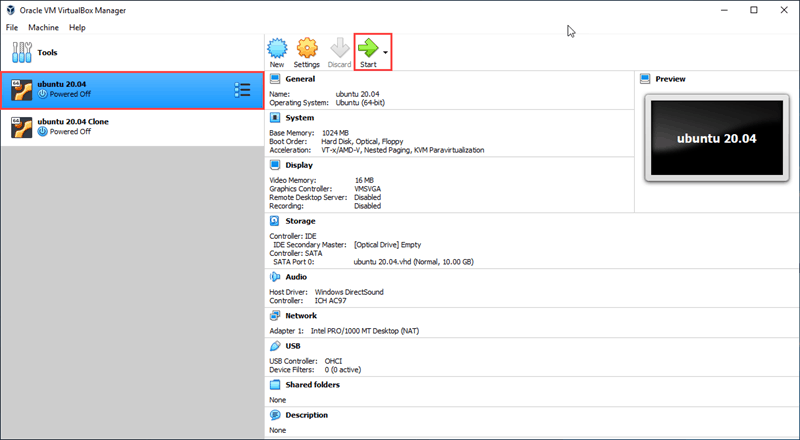Screen dimensions: 800x440
Task: Click the ubuntu 20.04 OS icon
Action: 21,90
